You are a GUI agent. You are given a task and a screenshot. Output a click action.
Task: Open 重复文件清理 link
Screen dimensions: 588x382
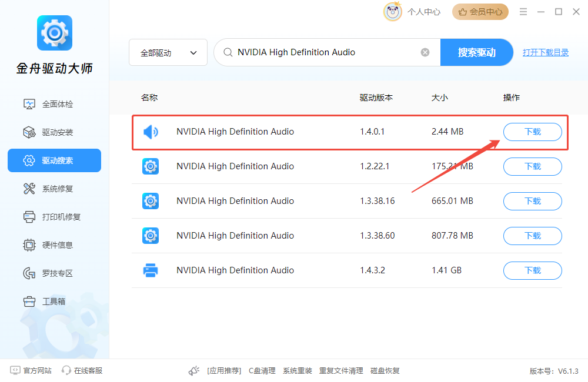341,371
